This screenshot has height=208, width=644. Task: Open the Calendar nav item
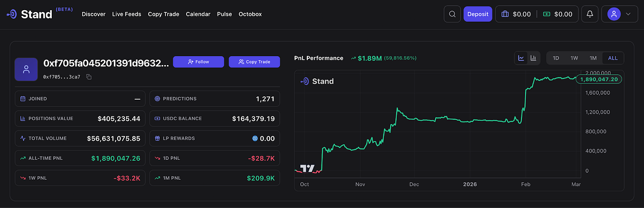[198, 14]
